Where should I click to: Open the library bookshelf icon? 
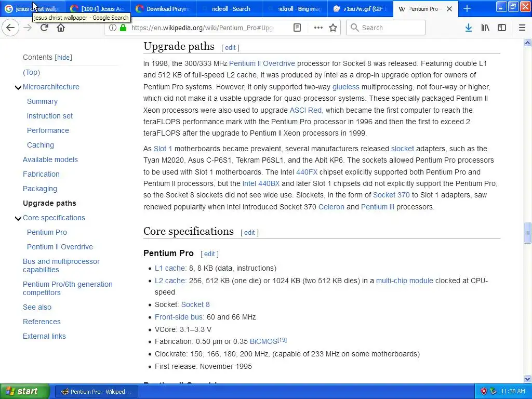[x=485, y=28]
